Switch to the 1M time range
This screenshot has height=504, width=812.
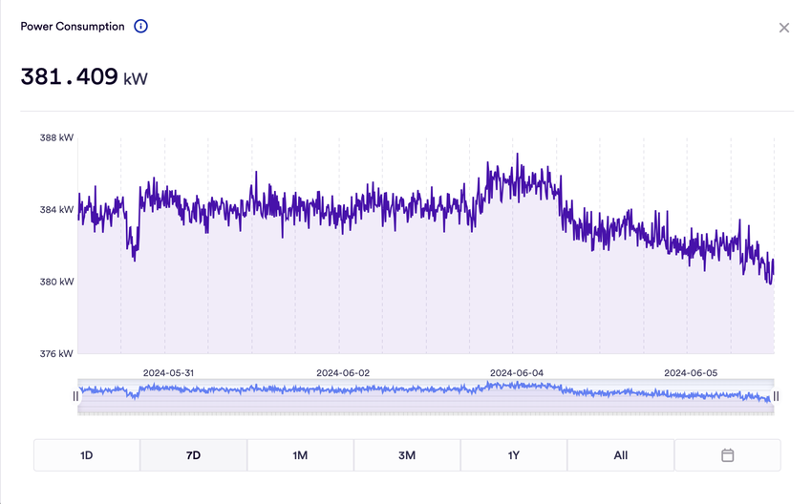300,455
